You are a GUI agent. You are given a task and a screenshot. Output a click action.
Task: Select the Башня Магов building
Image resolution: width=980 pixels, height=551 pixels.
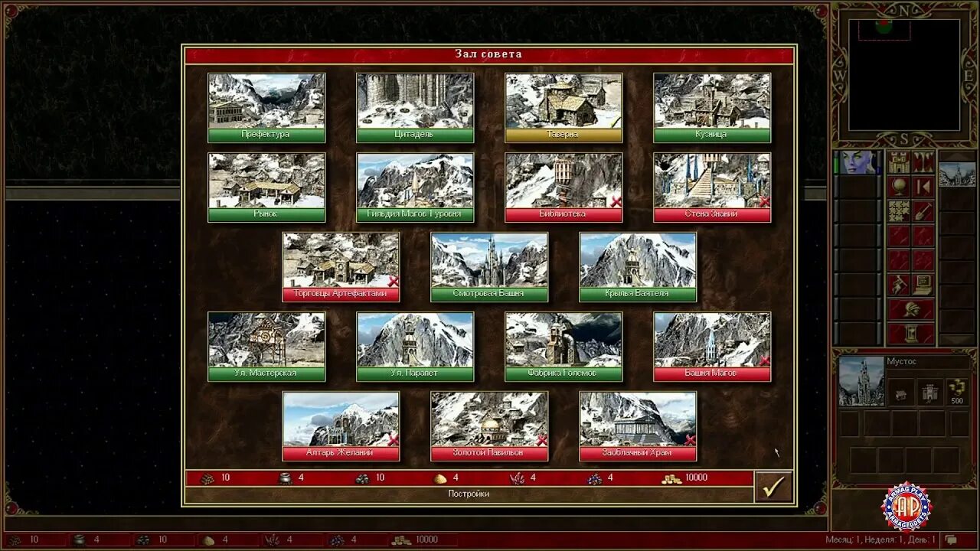pos(712,347)
